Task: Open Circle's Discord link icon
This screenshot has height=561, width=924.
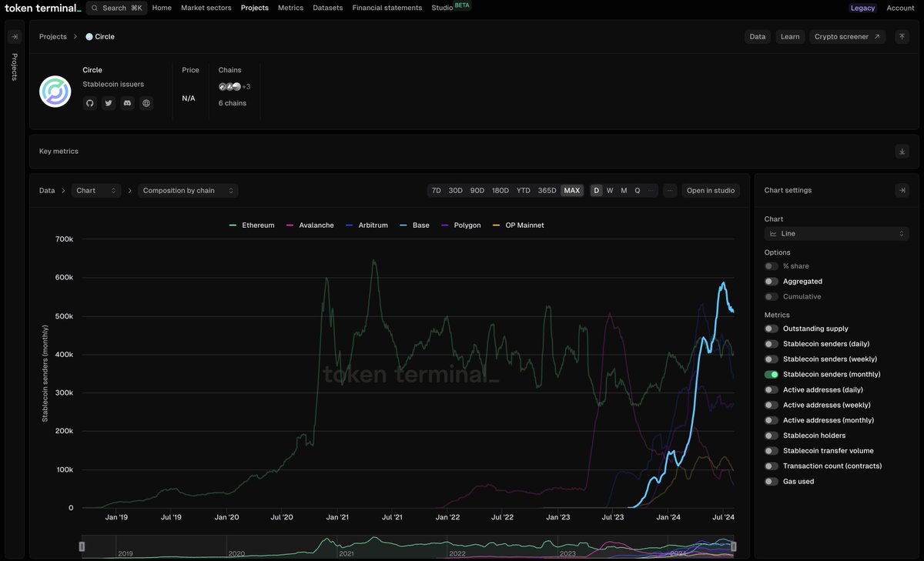Action: 127,103
